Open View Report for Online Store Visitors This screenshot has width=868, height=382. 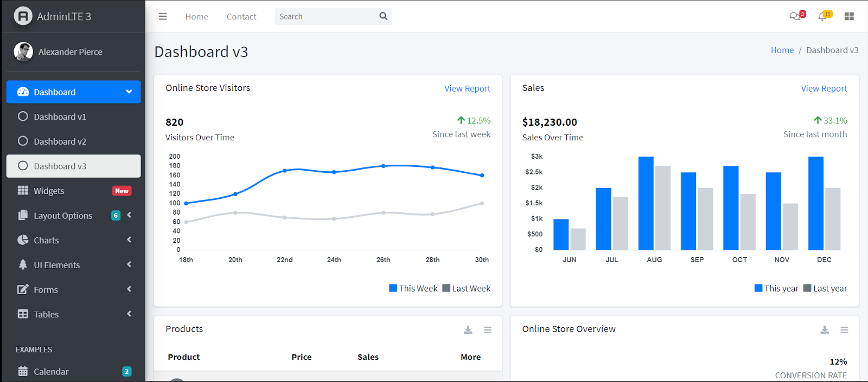click(x=467, y=88)
